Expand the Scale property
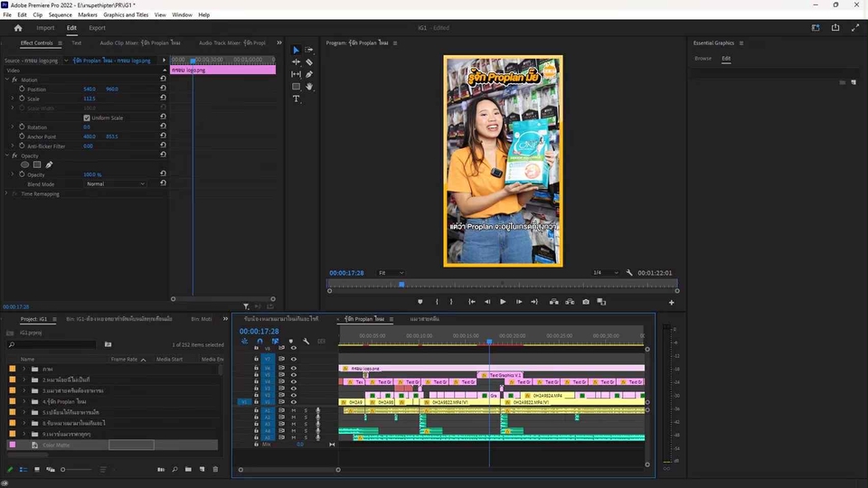 pos(13,99)
